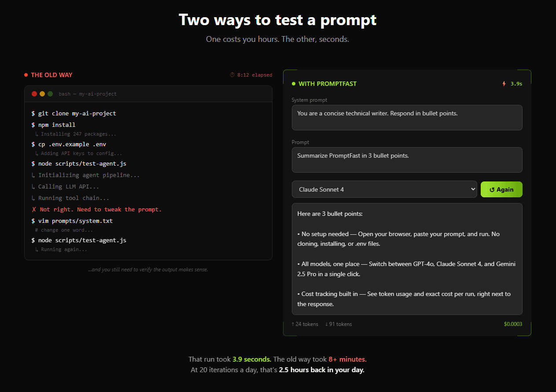
Task: Click the chevron on the model selector
Action: pyautogui.click(x=473, y=189)
